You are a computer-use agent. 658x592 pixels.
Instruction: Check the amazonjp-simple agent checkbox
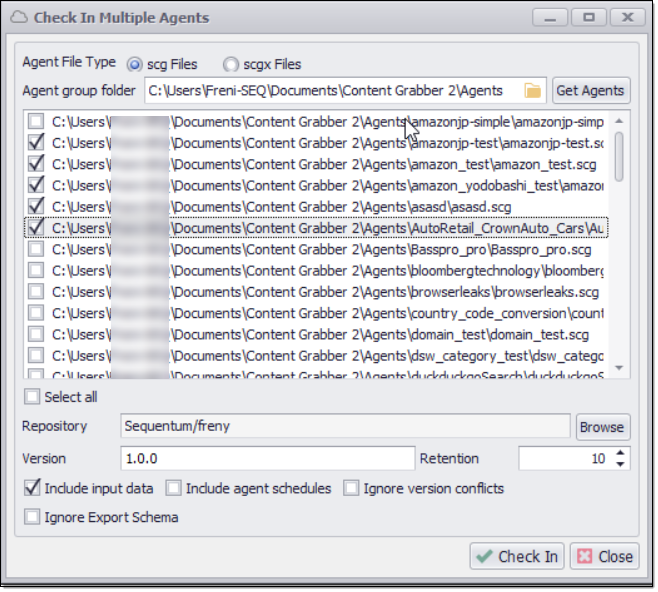[36, 122]
